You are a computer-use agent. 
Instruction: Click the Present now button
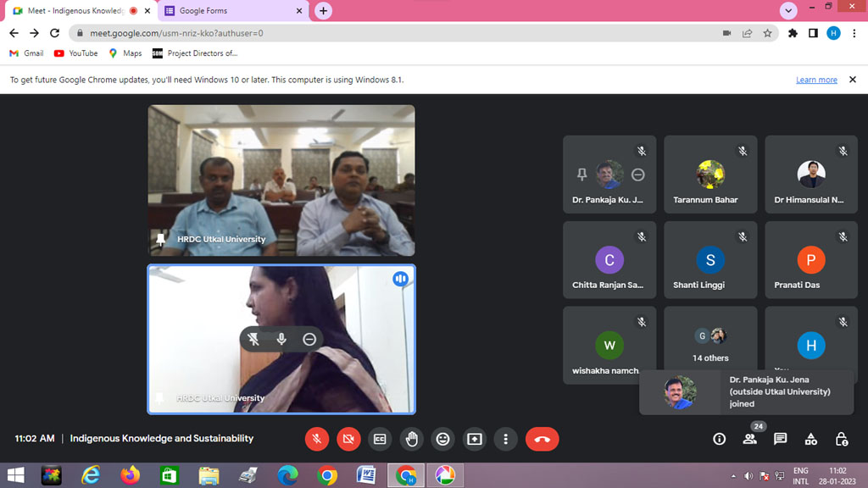click(x=475, y=439)
